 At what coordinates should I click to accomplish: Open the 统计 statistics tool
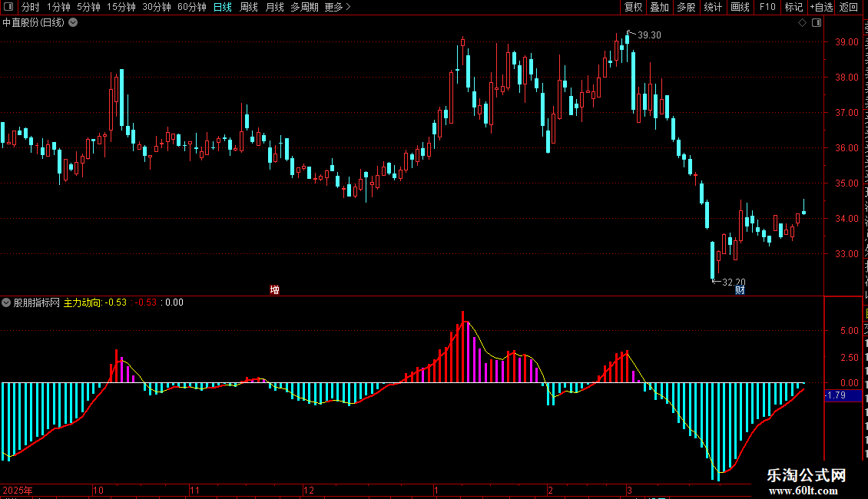coord(712,7)
